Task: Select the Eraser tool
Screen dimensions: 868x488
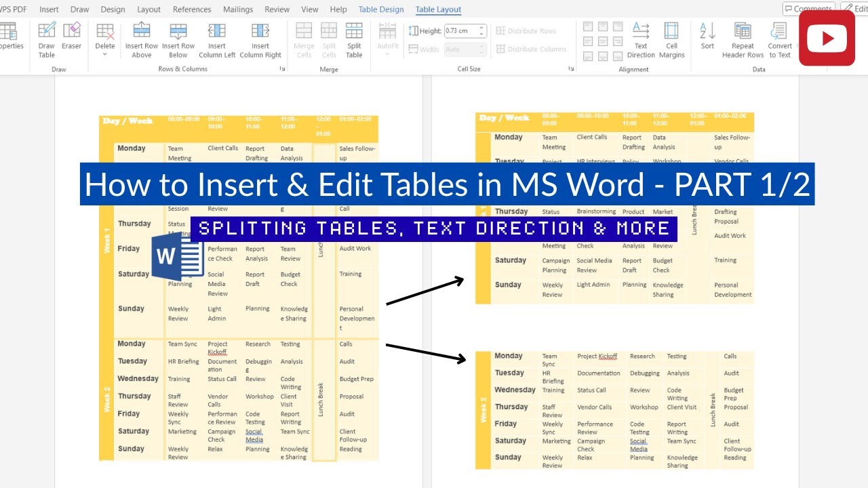Action: tap(71, 37)
